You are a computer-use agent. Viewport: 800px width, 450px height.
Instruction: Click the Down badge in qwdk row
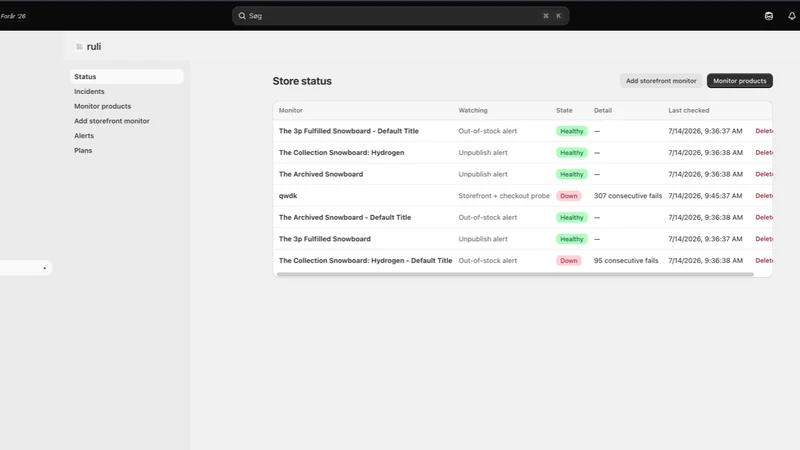coord(568,196)
